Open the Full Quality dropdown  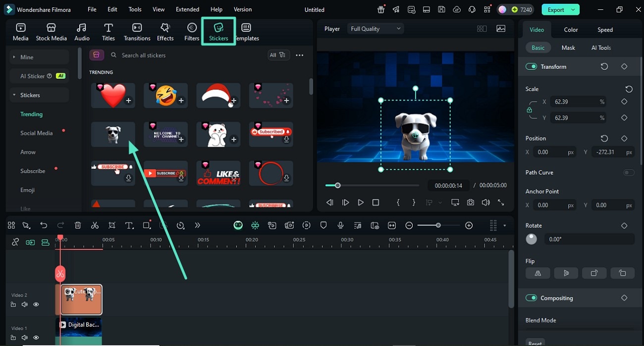[x=376, y=29]
